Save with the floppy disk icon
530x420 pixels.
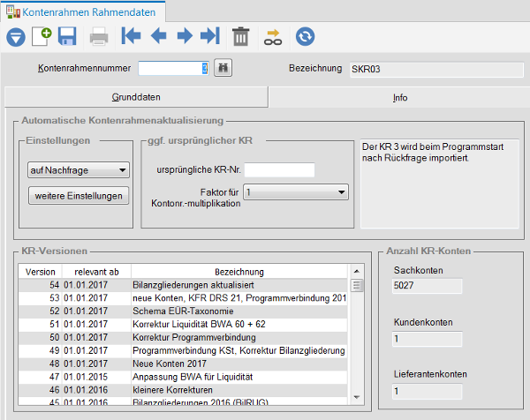pos(67,36)
